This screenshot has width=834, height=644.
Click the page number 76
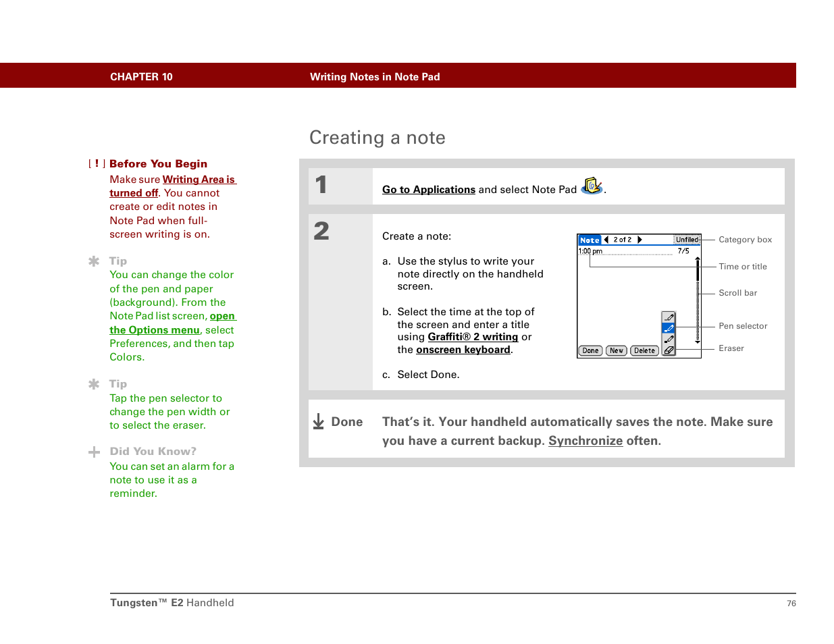(x=791, y=603)
